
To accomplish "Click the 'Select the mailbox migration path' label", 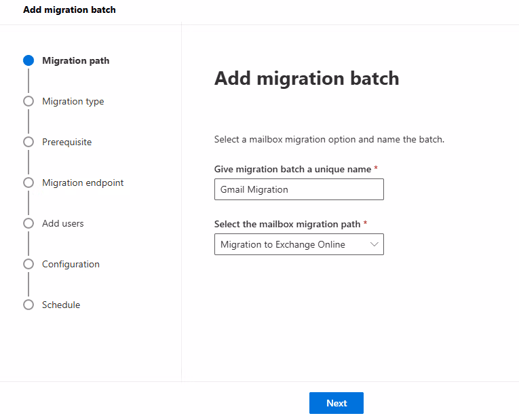I will pyautogui.click(x=288, y=224).
